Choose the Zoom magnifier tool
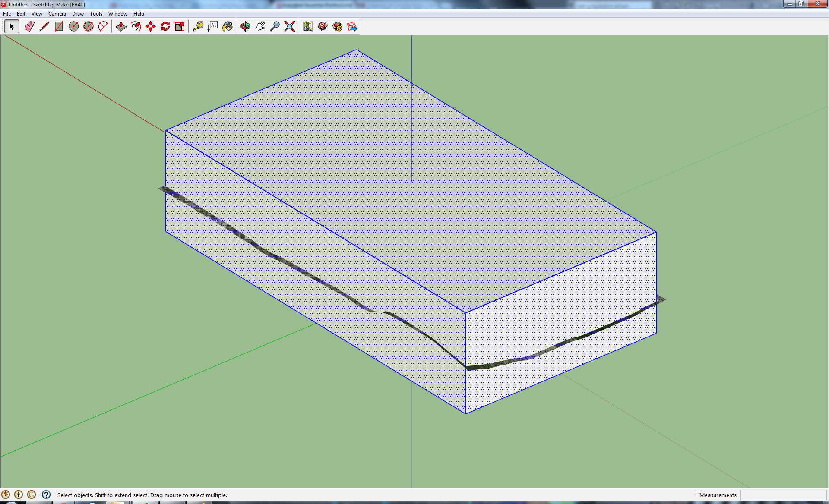 click(275, 27)
